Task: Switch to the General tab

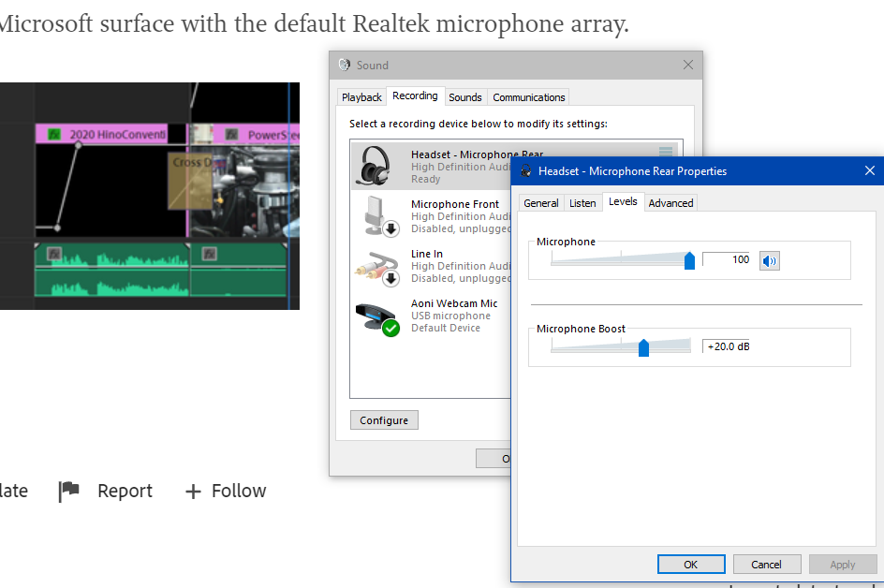Action: (541, 202)
